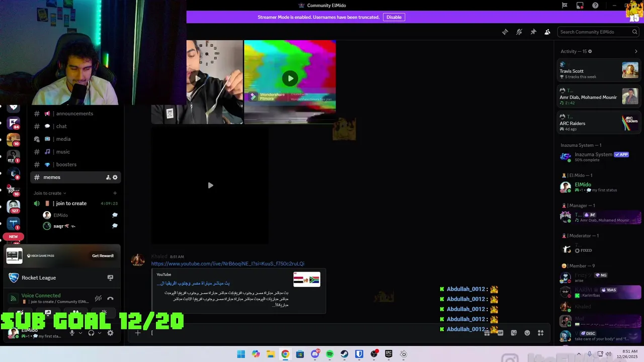Open Windows Start menu
Image resolution: width=644 pixels, height=362 pixels.
[x=241, y=354]
